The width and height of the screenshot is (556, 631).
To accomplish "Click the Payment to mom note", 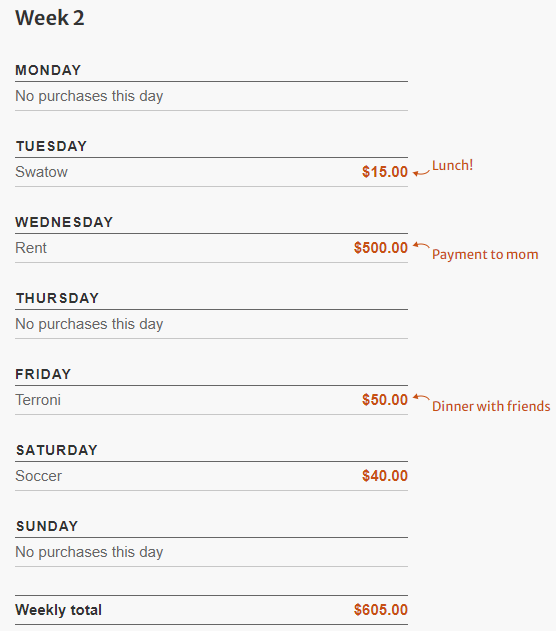I will click(485, 255).
